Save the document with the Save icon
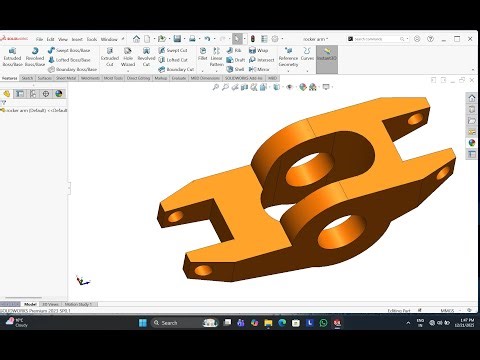 177,39
